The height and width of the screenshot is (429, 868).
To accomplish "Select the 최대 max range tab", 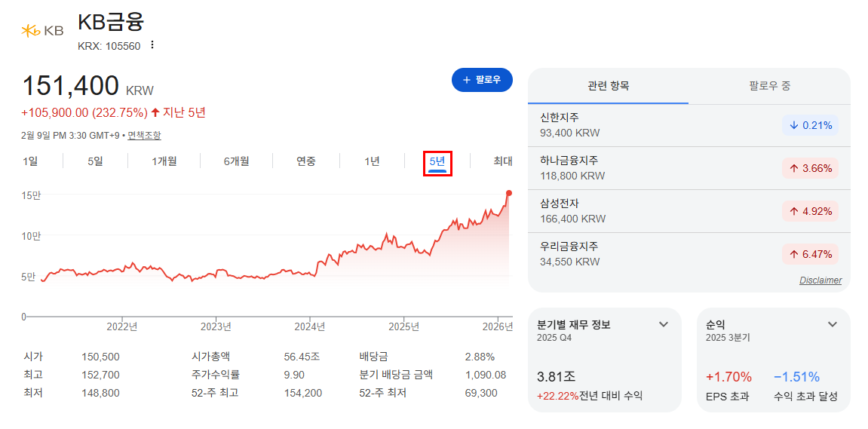I will click(x=503, y=161).
